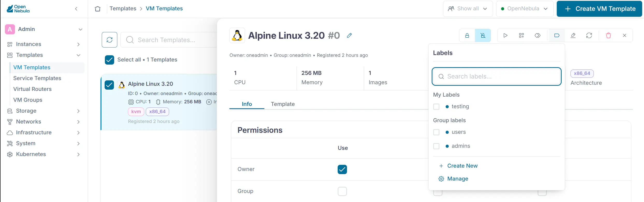Click the System tools icon

10,143
